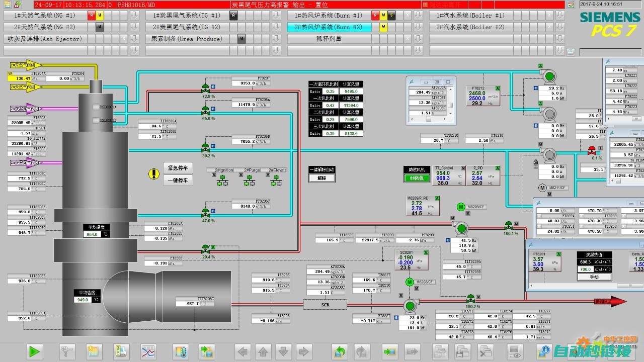Click the 手动 button under 炭黑热值
Viewport: 644px width, 362px height.
pyautogui.click(x=594, y=277)
